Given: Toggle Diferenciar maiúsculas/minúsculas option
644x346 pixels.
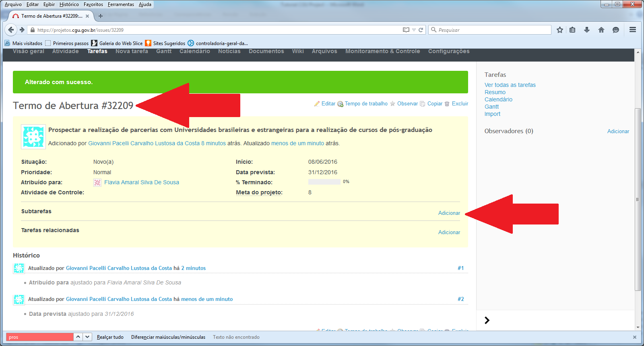Looking at the screenshot, I should pos(168,337).
